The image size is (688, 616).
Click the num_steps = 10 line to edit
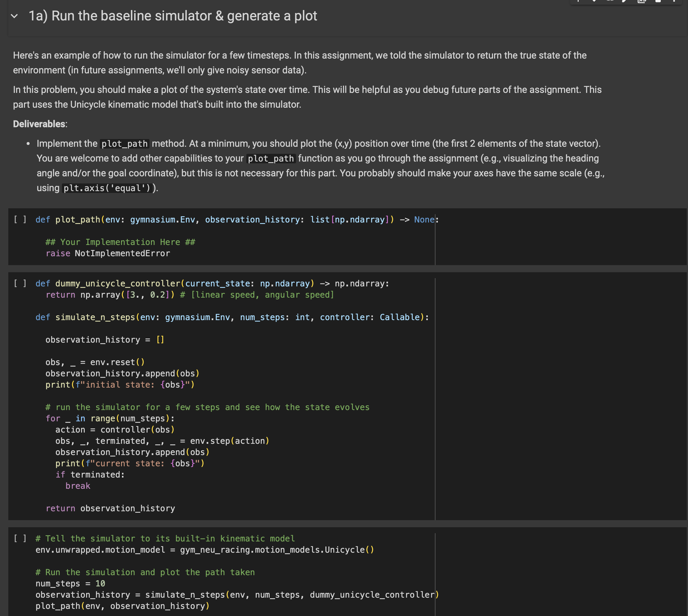70,583
